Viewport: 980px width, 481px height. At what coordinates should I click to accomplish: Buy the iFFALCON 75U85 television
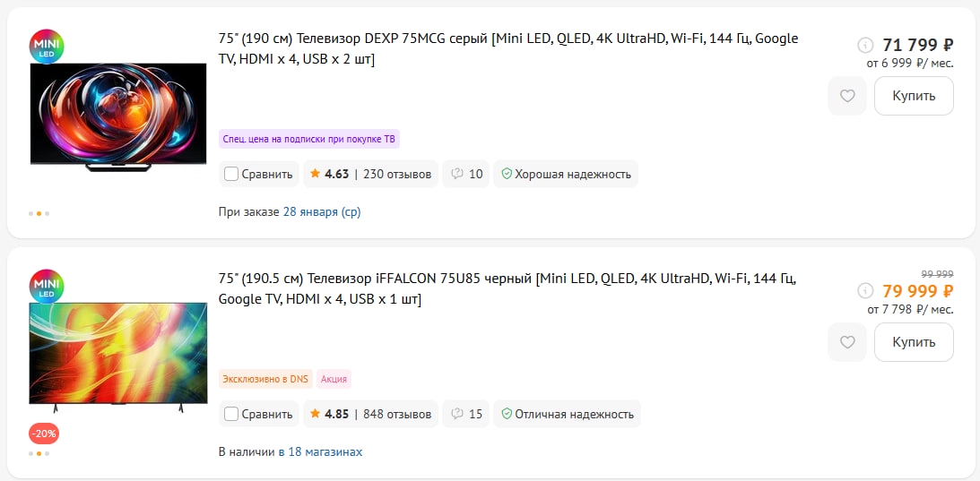tap(914, 342)
